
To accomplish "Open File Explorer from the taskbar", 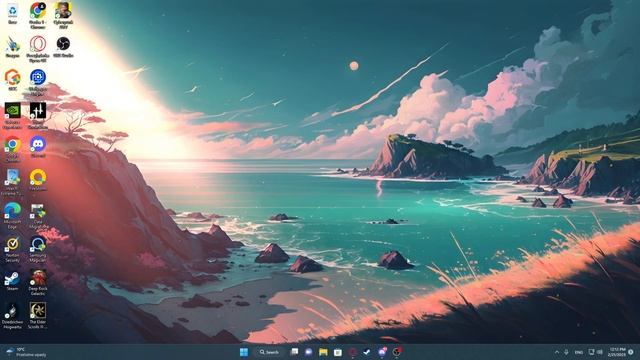I will (323, 352).
